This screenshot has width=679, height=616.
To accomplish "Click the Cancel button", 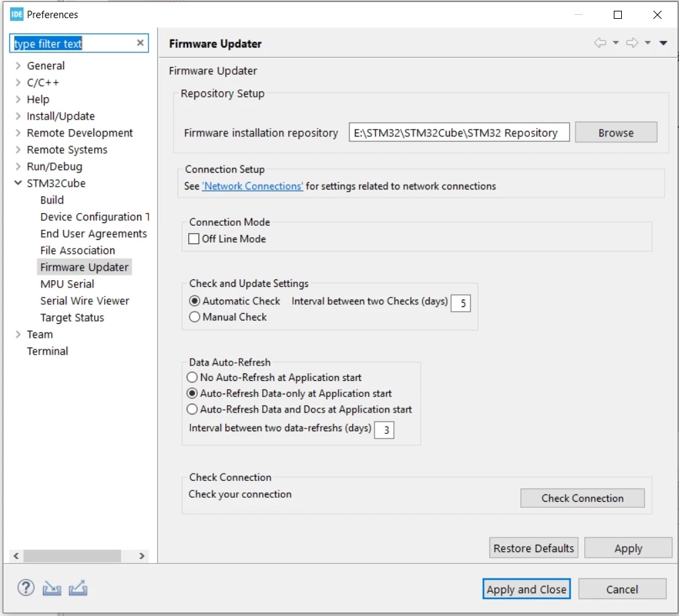I will click(x=622, y=588).
